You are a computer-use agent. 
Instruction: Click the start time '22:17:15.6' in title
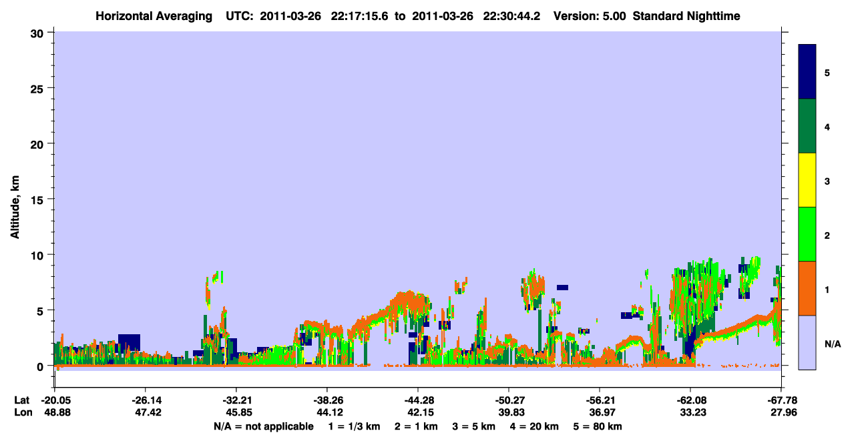[x=359, y=15]
